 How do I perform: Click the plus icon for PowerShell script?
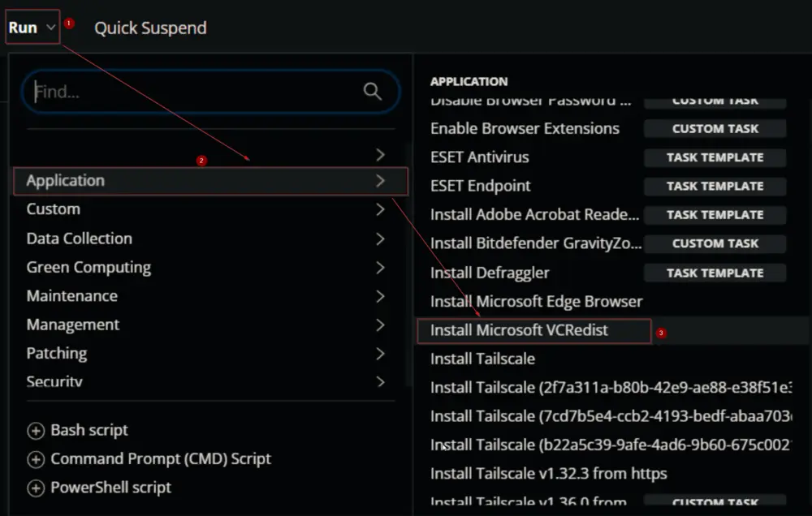(36, 488)
